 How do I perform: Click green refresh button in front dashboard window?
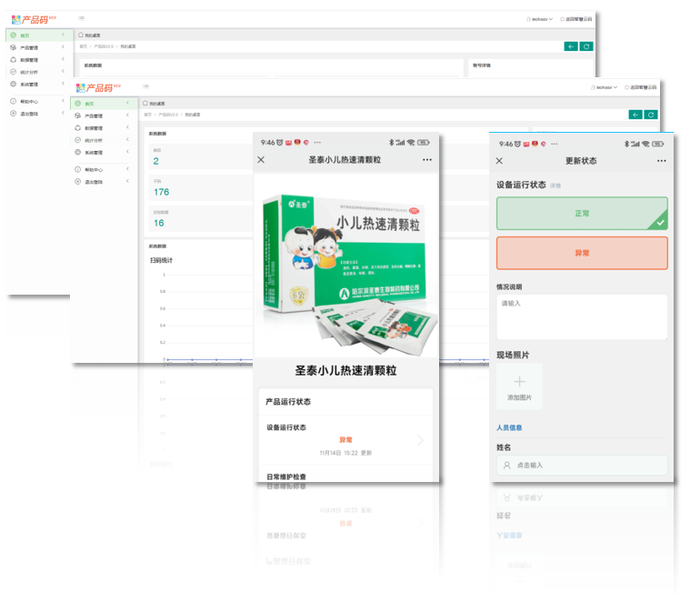tap(650, 115)
